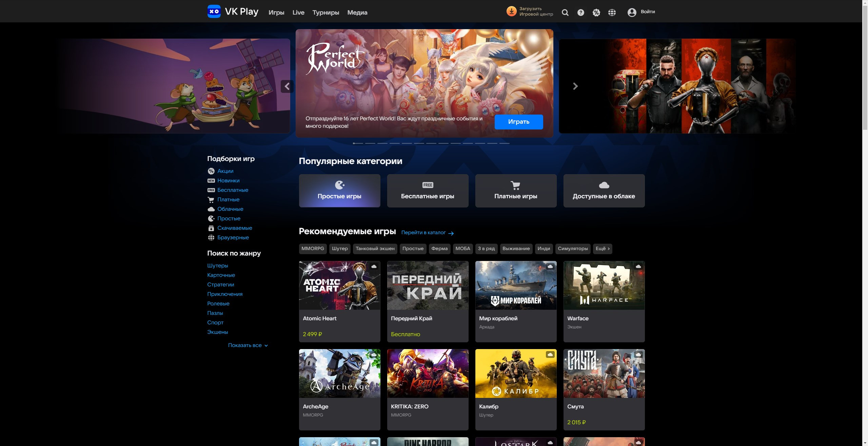
Task: Click the download box icon beside Скачиваемые
Action: 211,228
